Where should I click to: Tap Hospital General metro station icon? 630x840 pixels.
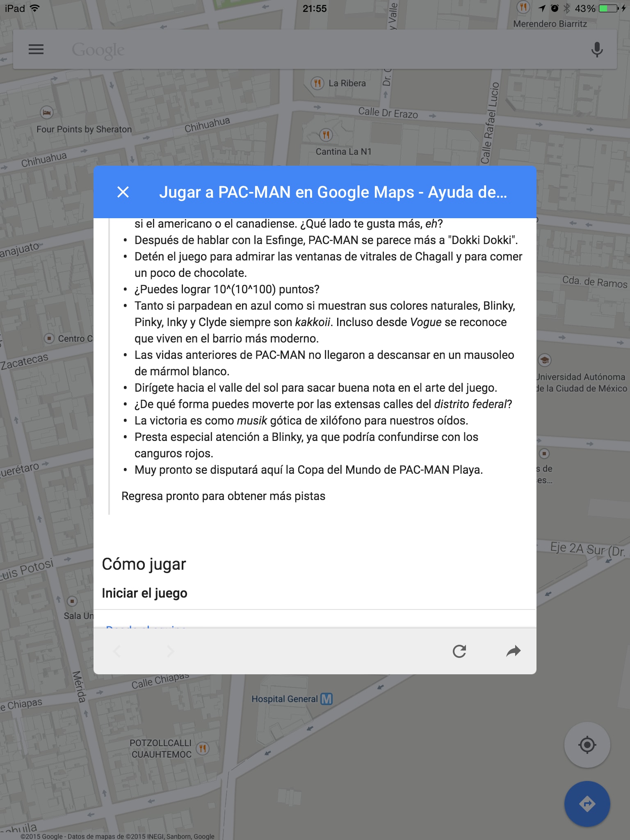click(x=326, y=698)
